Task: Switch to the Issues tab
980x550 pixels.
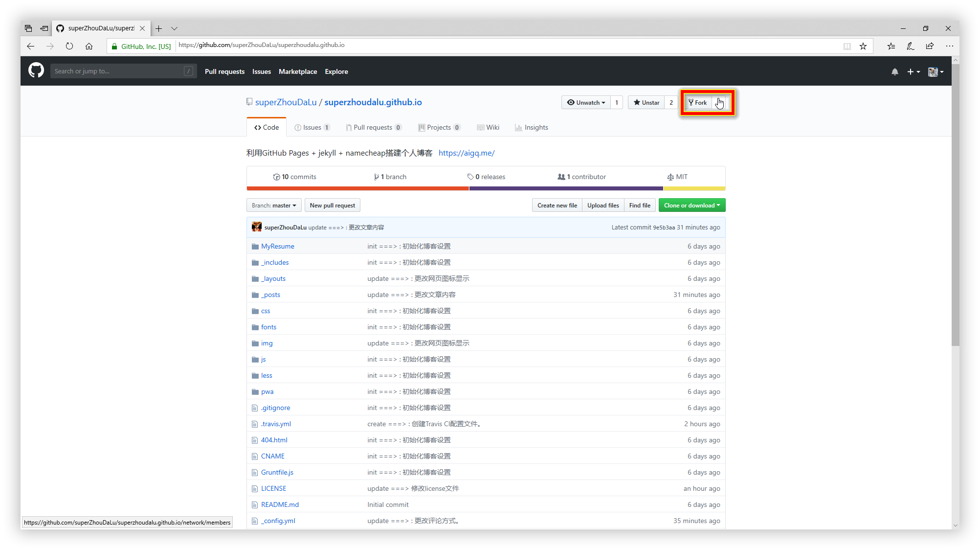Action: click(312, 127)
